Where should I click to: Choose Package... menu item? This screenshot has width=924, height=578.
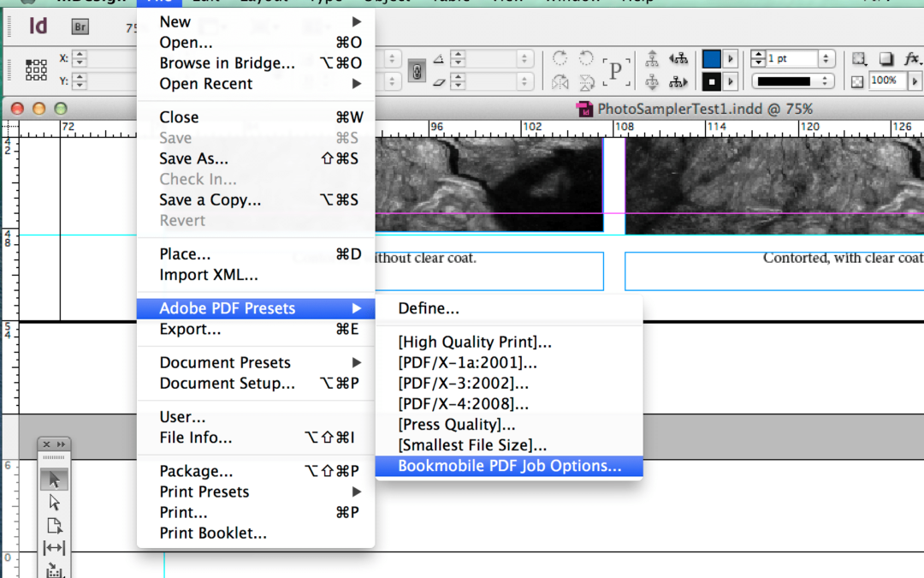click(256, 471)
